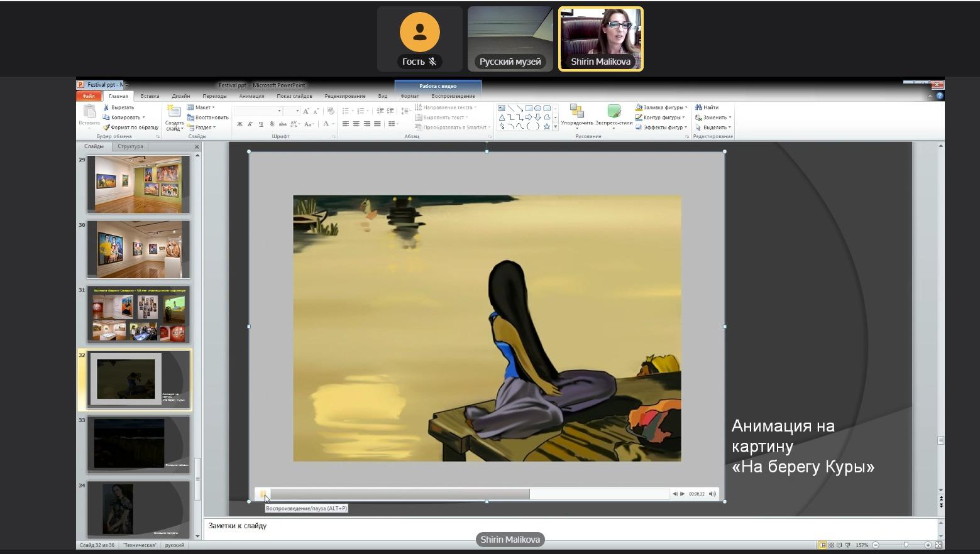The width and height of the screenshot is (980, 554).
Task: Fit slide to window icon in status bar
Action: (x=939, y=545)
